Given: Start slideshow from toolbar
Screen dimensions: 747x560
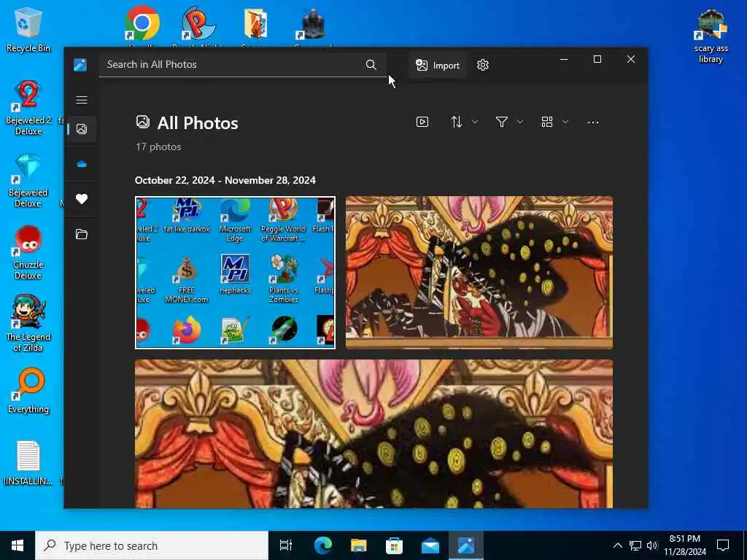Looking at the screenshot, I should pyautogui.click(x=422, y=122).
